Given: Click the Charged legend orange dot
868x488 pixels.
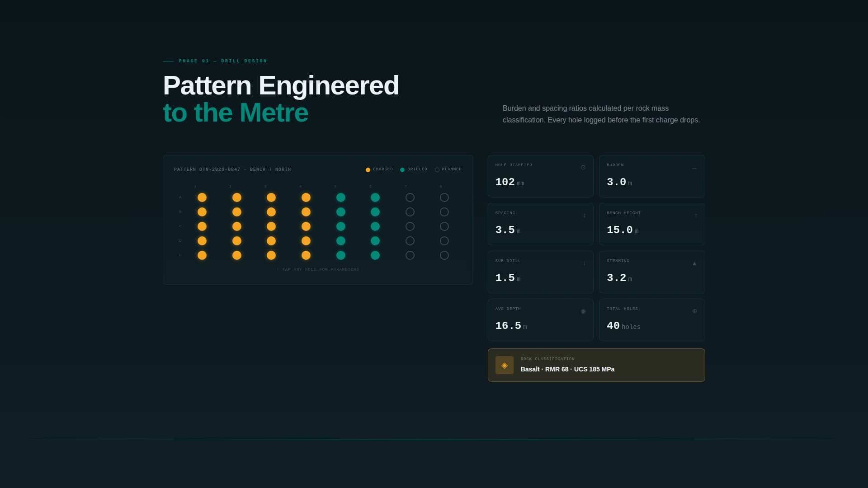Looking at the screenshot, I should click(x=368, y=170).
